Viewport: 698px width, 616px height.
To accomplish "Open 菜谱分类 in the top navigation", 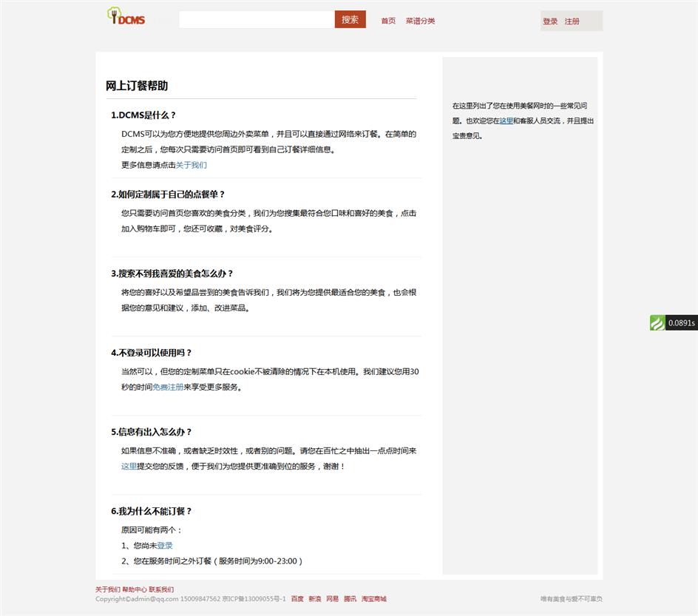I will point(420,21).
